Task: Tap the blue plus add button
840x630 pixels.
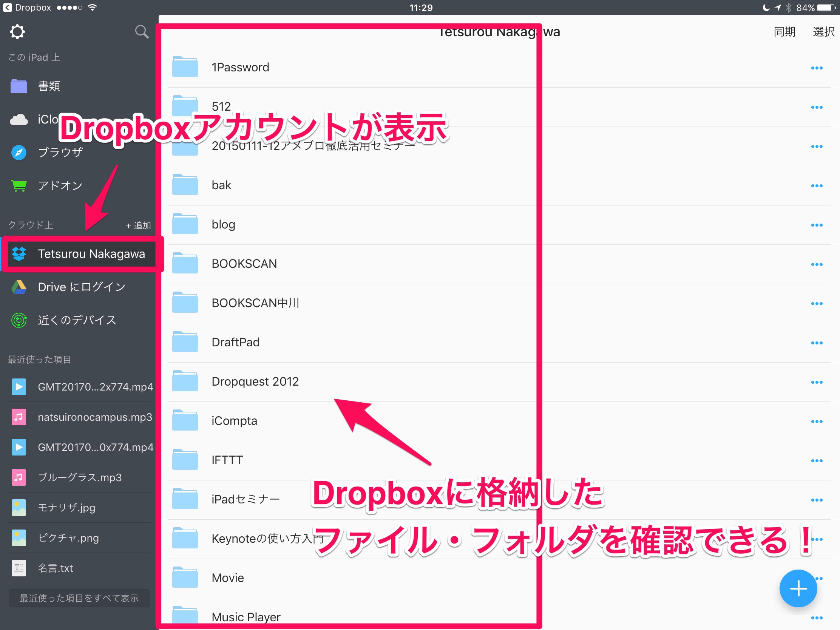Action: [x=798, y=588]
